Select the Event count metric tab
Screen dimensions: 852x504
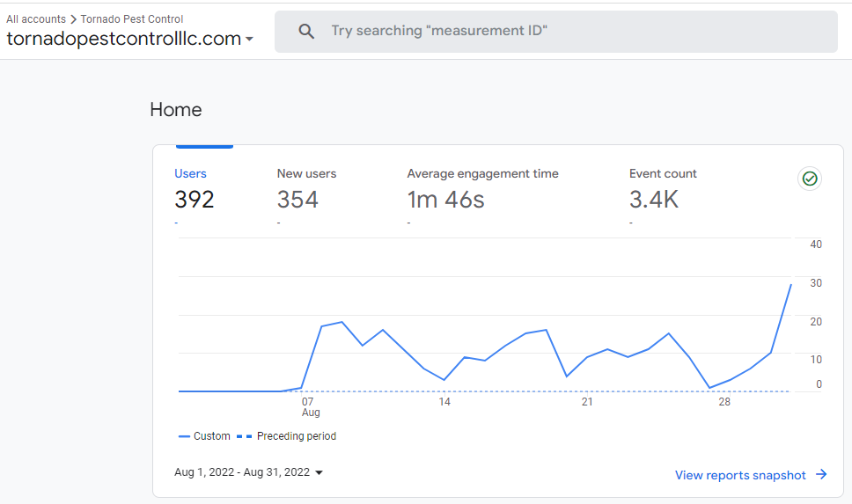click(663, 174)
